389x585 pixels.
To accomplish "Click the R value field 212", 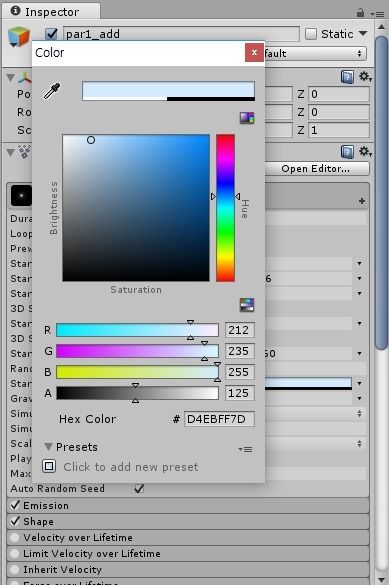I will pyautogui.click(x=239, y=330).
